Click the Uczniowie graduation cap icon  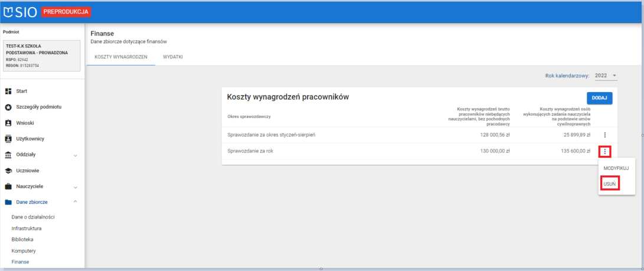(8, 171)
